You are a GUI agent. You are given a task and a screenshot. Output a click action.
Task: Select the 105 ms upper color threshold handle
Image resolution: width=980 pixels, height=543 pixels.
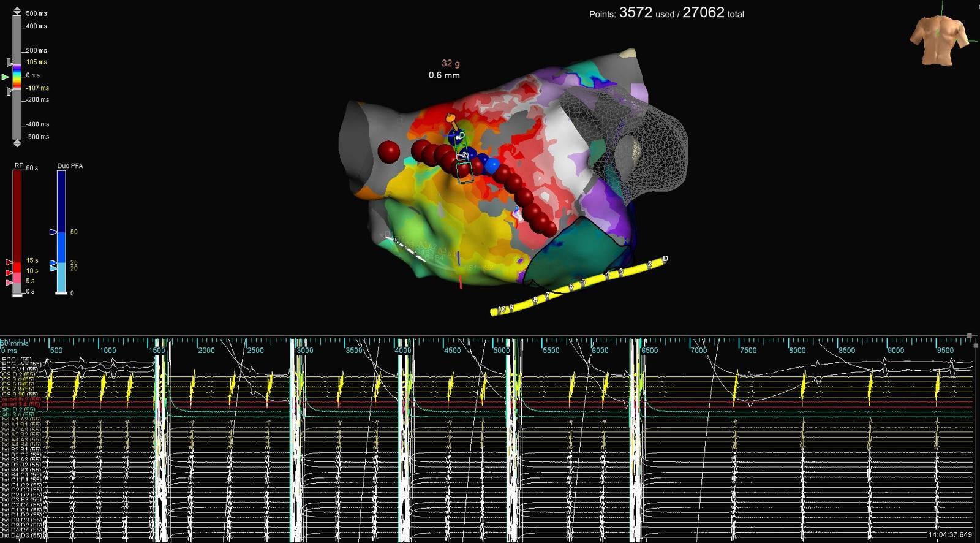pos(9,63)
